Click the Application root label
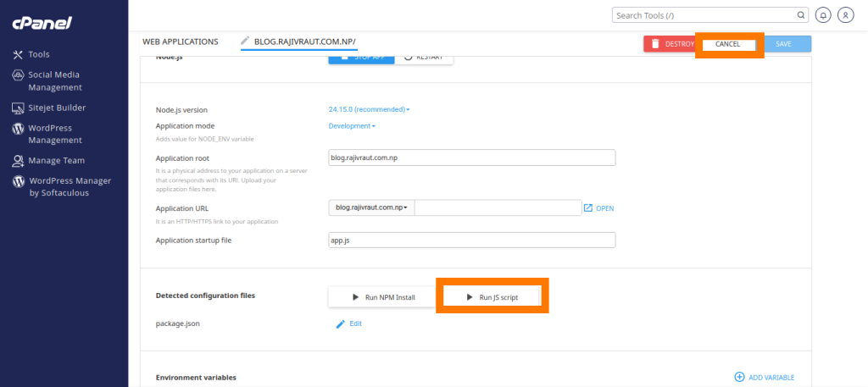This screenshot has width=868, height=387. tap(181, 158)
